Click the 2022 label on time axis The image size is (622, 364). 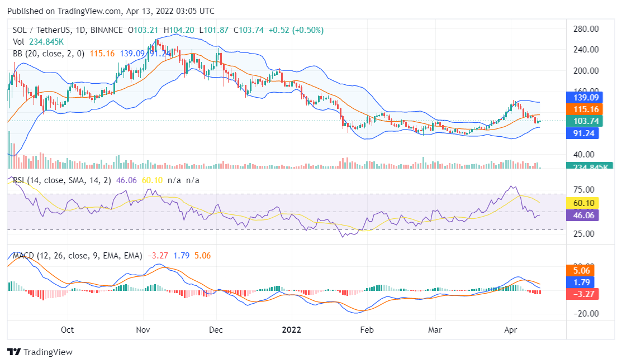pos(291,329)
